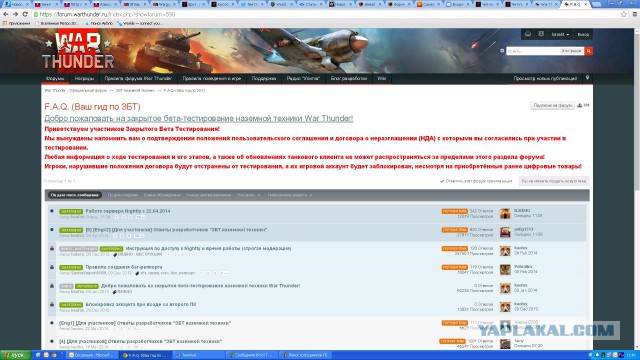Open topic '[Eng#1] [Для участников] Ответы разработчиков'

click(145, 323)
